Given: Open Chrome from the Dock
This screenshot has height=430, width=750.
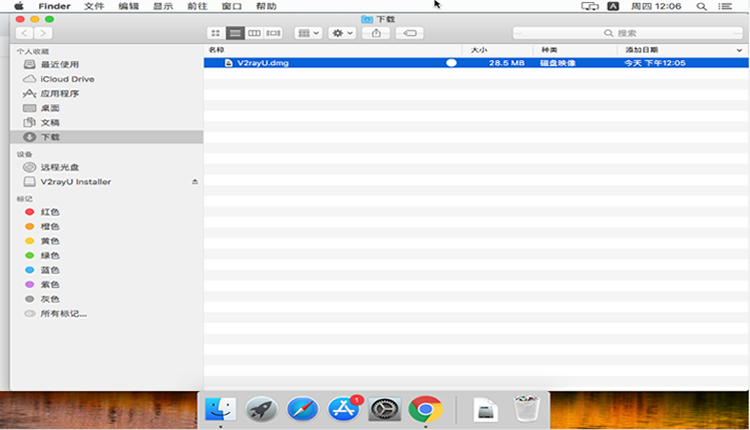Looking at the screenshot, I should point(425,409).
